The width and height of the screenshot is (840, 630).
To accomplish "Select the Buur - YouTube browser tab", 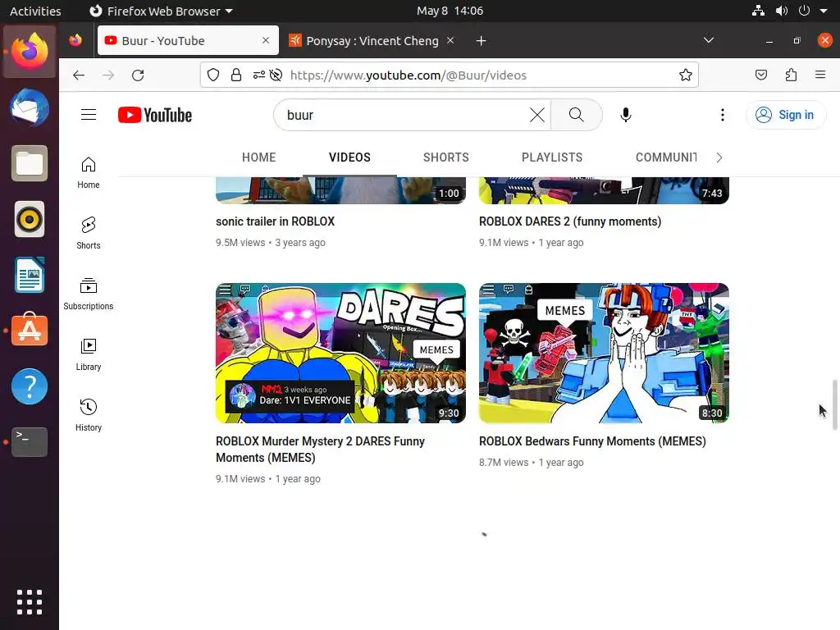I will tap(188, 41).
